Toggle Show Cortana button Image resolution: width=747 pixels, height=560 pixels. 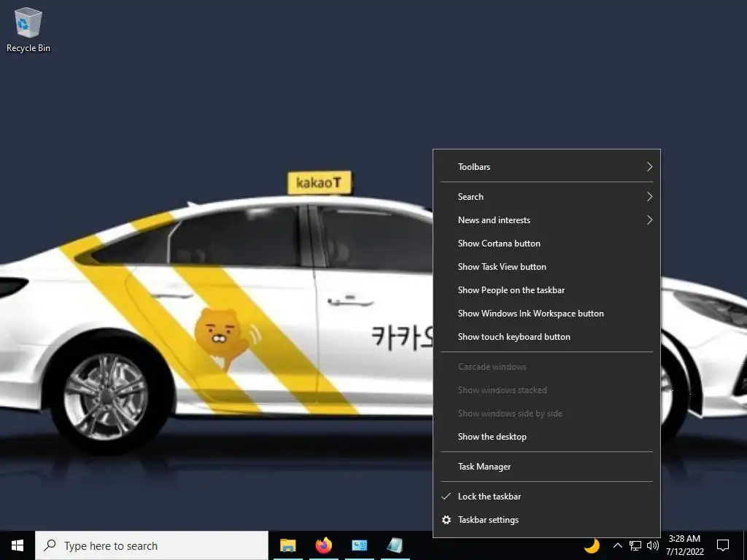[546, 244]
